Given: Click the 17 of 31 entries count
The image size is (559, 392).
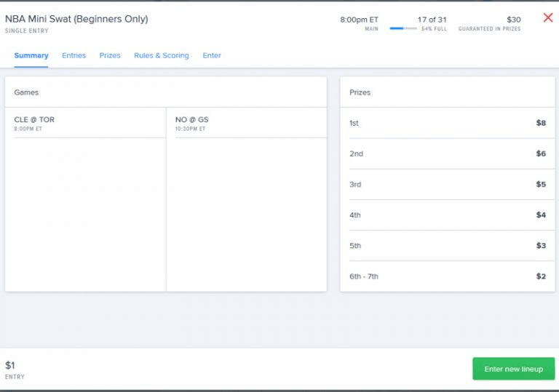Looking at the screenshot, I should (x=432, y=20).
